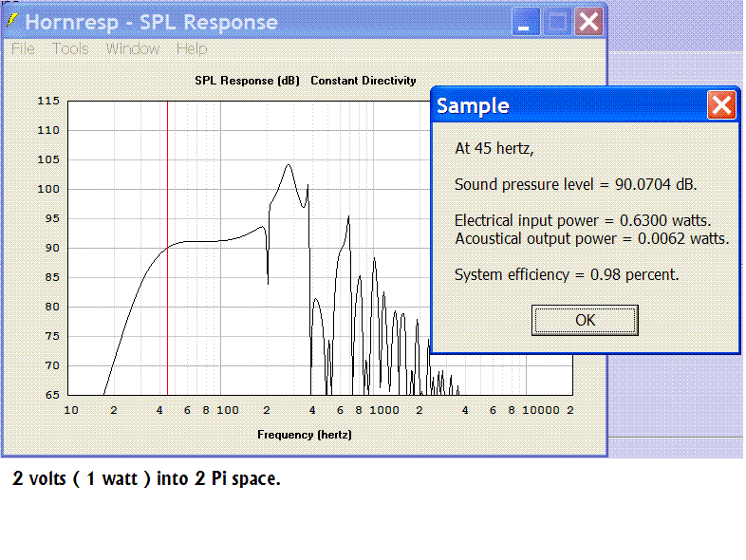Click the 'Constant Directivity' label
The image size is (746, 560).
coord(363,81)
